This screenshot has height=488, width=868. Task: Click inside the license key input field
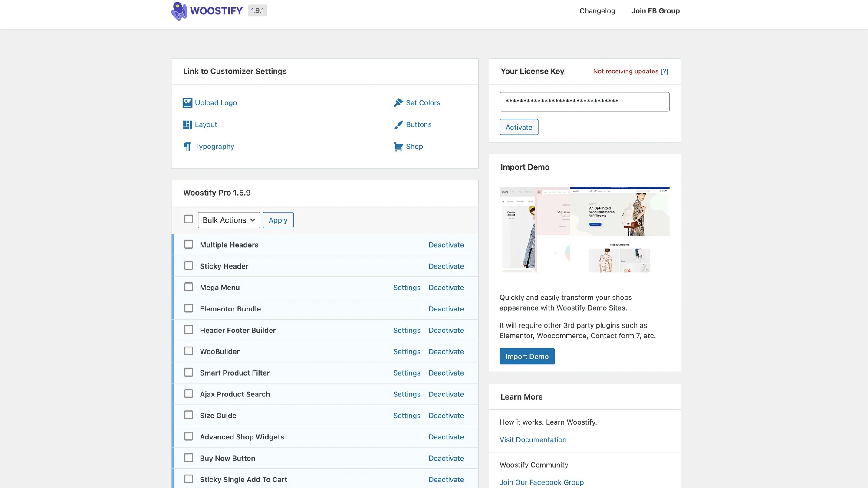584,102
